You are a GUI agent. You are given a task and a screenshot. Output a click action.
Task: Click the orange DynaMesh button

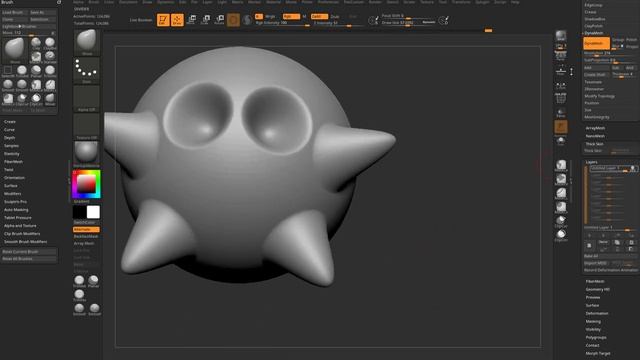(x=596, y=43)
